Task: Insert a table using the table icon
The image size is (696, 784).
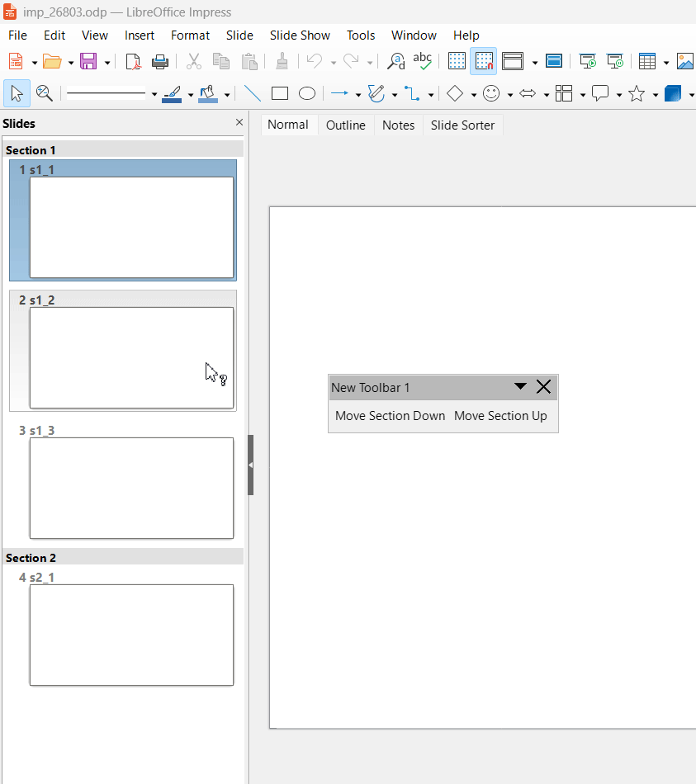Action: (647, 62)
